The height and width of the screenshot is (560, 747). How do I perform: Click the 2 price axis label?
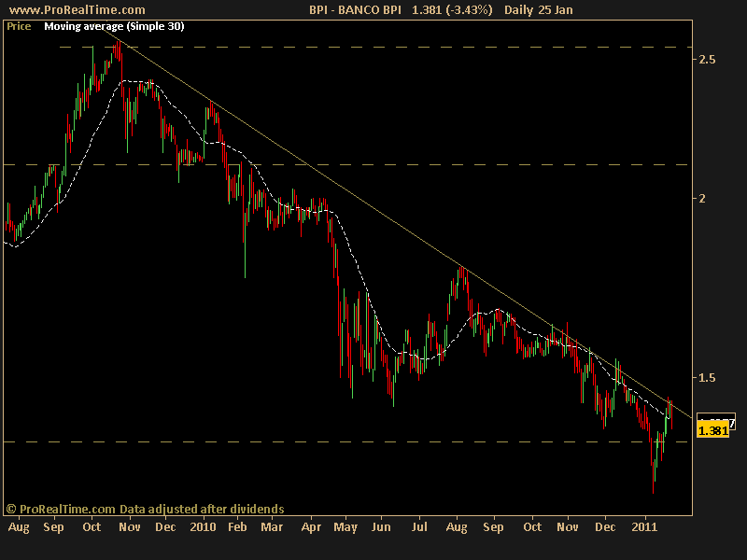(702, 198)
